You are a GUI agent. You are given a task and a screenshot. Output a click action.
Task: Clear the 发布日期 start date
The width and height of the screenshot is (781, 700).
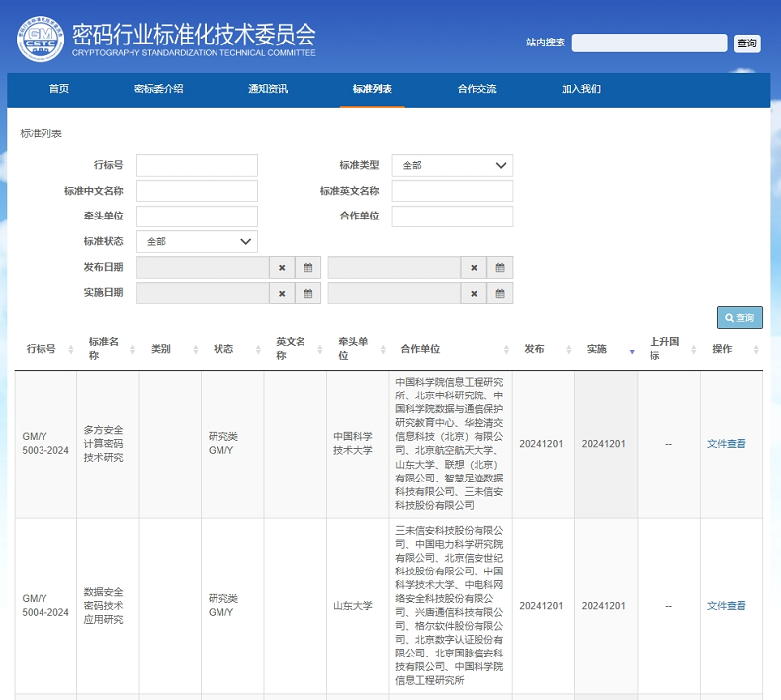(x=282, y=268)
